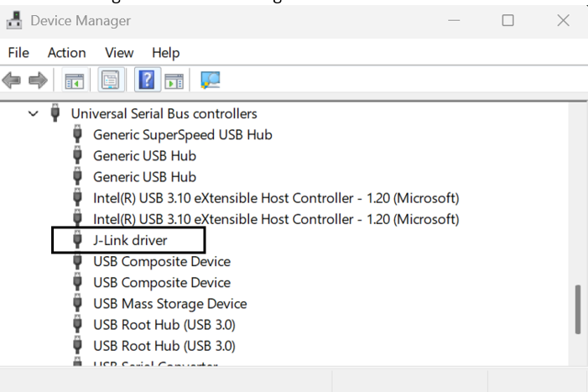
Task: Click the vertical scrollbar thumb
Action: (577, 309)
